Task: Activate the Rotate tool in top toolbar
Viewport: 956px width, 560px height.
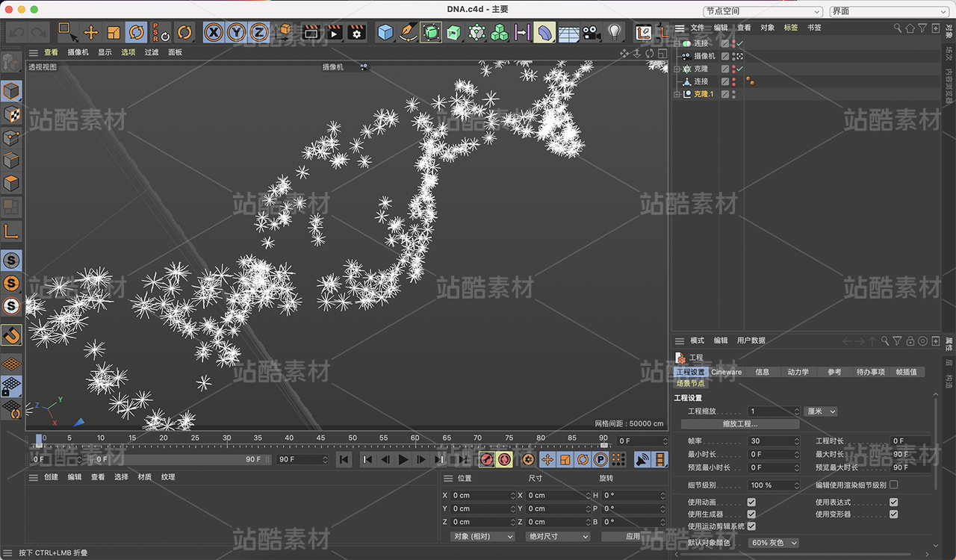Action: click(x=137, y=32)
